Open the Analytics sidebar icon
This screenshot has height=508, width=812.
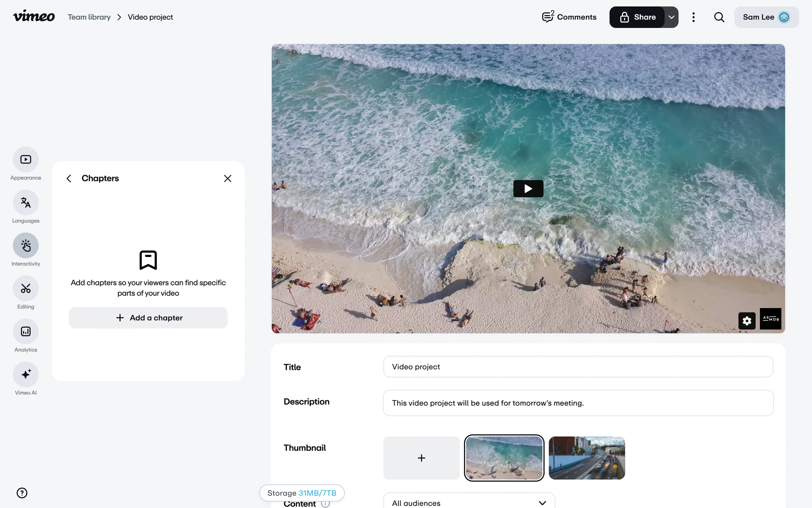pyautogui.click(x=26, y=331)
